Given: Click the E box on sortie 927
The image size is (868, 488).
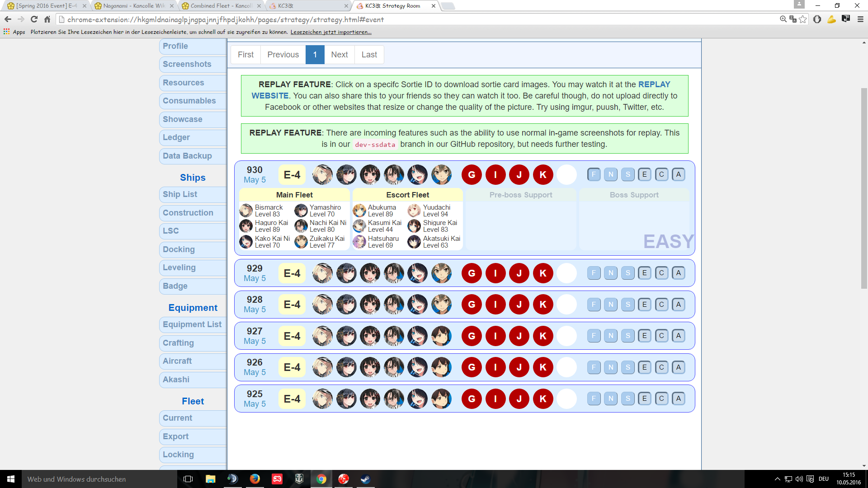Looking at the screenshot, I should click(645, 336).
